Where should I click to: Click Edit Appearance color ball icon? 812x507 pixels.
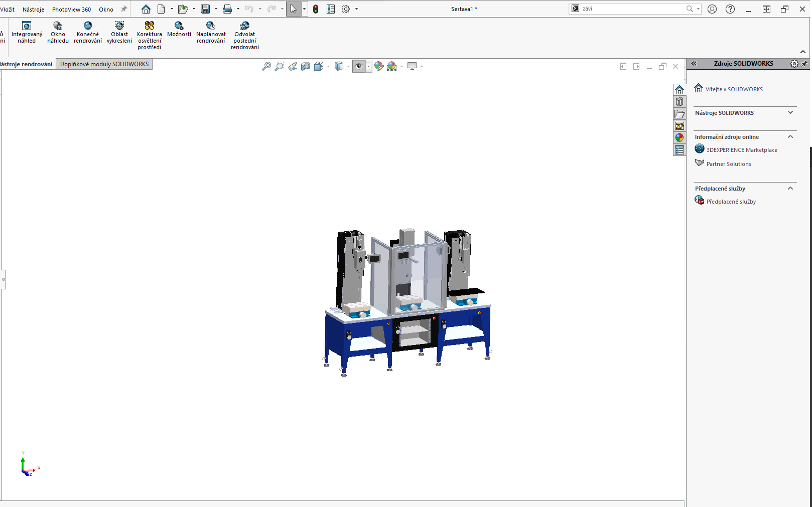379,66
